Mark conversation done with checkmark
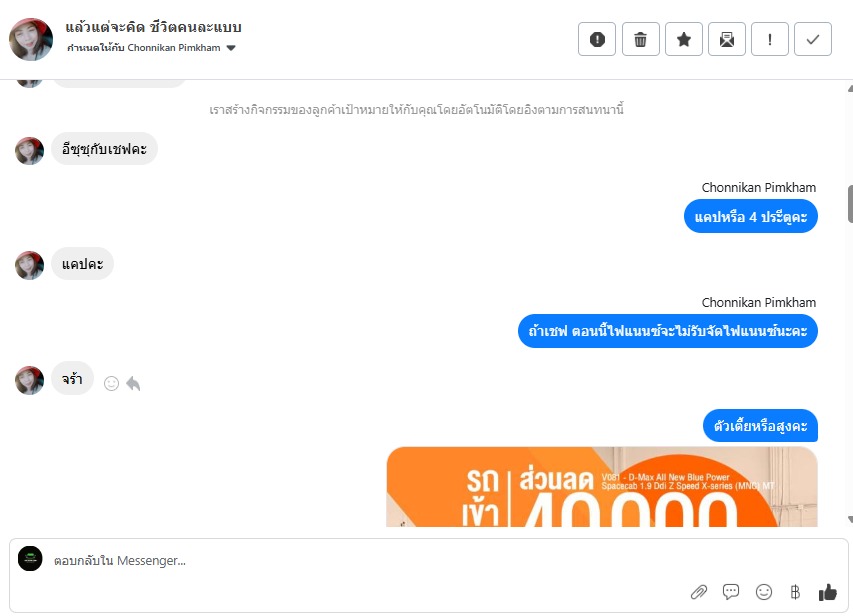The height and width of the screenshot is (616, 853). coord(813,39)
